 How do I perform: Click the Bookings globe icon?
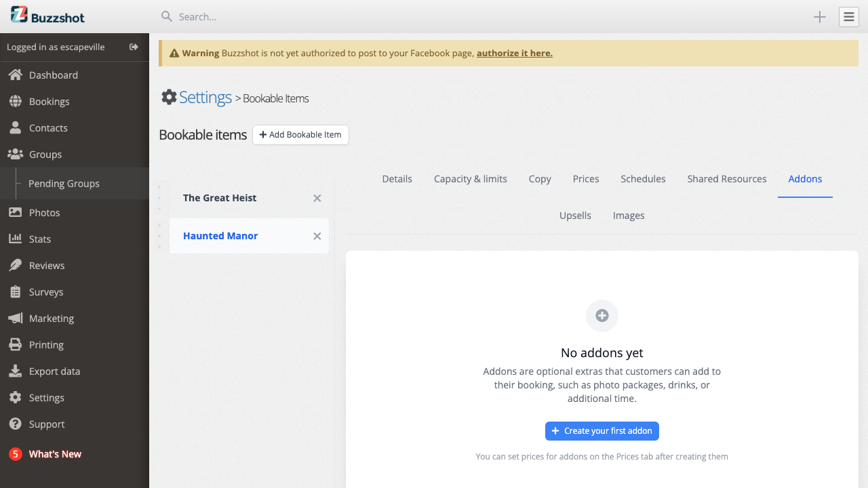(15, 101)
